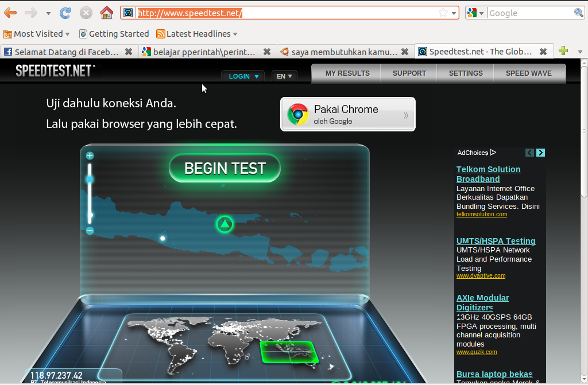Go back with the browser back arrow
Viewport: 588px width, 385px height.
(10, 13)
